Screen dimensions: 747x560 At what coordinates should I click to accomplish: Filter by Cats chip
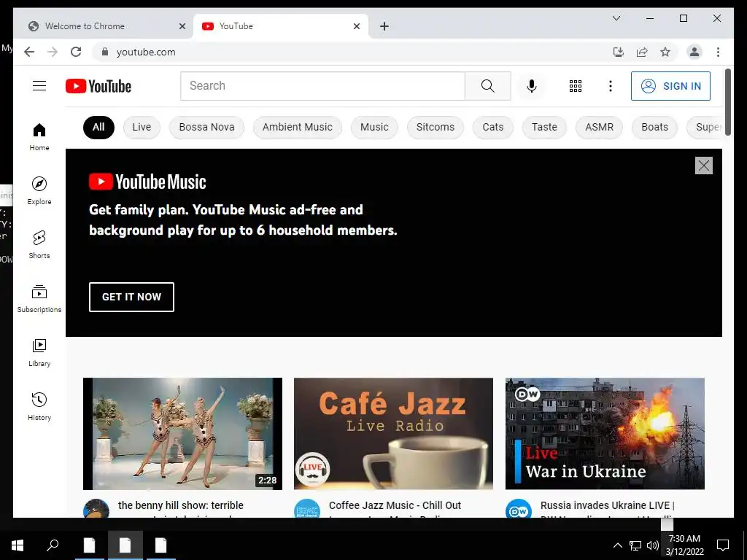pyautogui.click(x=493, y=127)
